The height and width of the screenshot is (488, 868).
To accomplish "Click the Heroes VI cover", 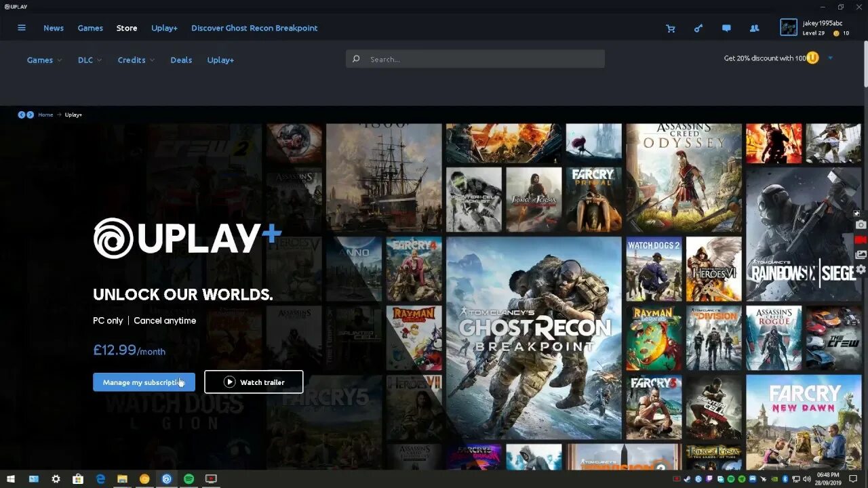I will [x=713, y=268].
